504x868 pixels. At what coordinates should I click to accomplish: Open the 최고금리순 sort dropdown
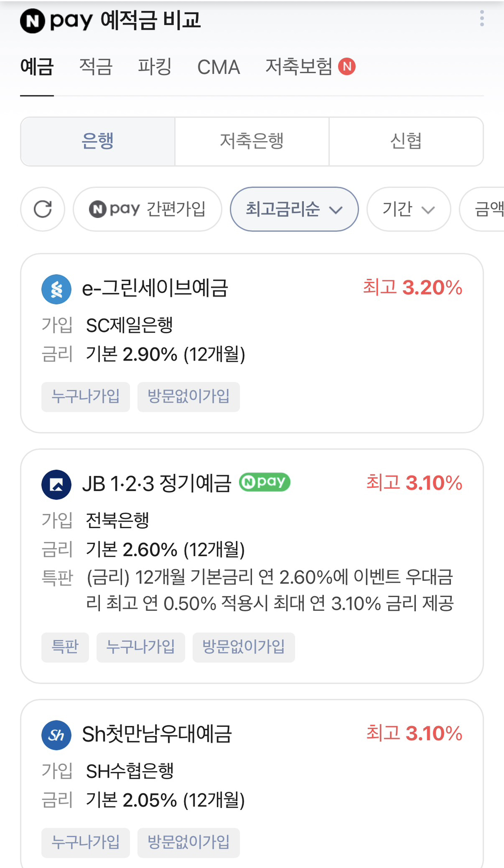(294, 209)
